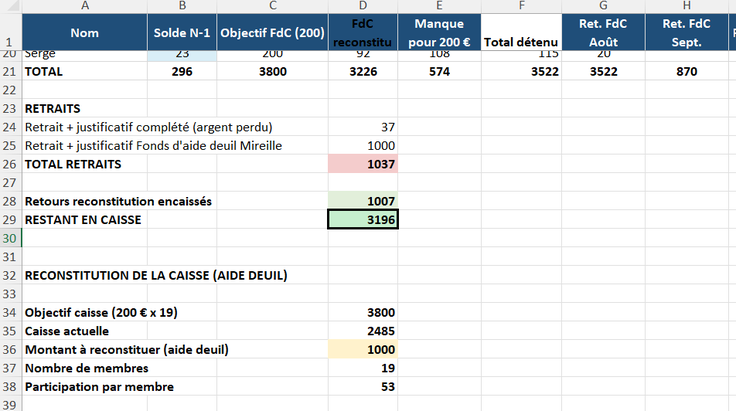The width and height of the screenshot is (736, 411).
Task: Click the Caisse actuelle label
Action: pos(67,331)
